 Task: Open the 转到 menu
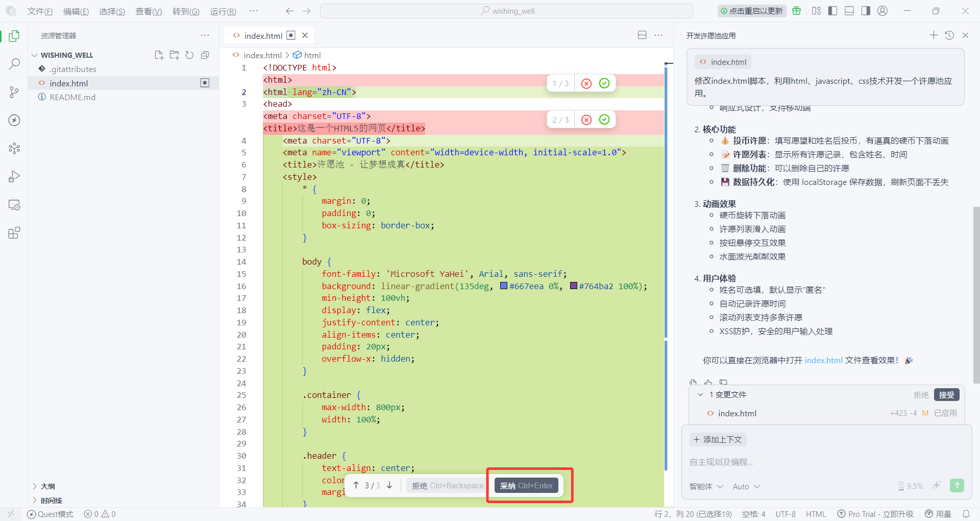(x=186, y=11)
